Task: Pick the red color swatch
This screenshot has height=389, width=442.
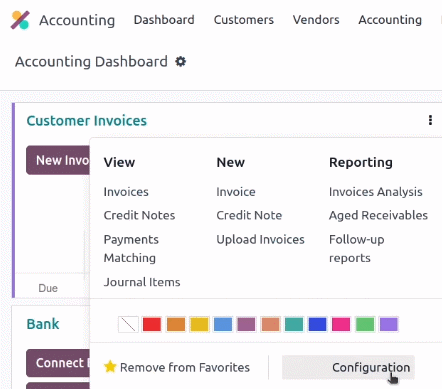Action: coord(152,324)
